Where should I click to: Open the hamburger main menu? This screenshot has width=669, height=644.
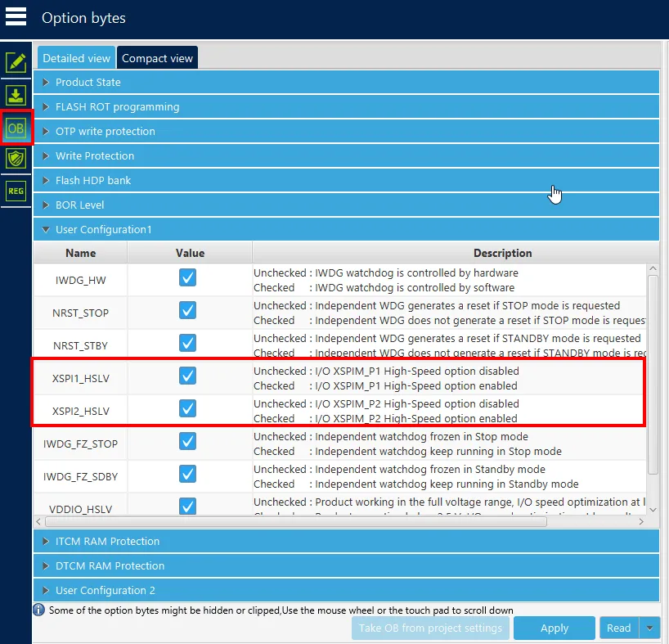tap(16, 17)
